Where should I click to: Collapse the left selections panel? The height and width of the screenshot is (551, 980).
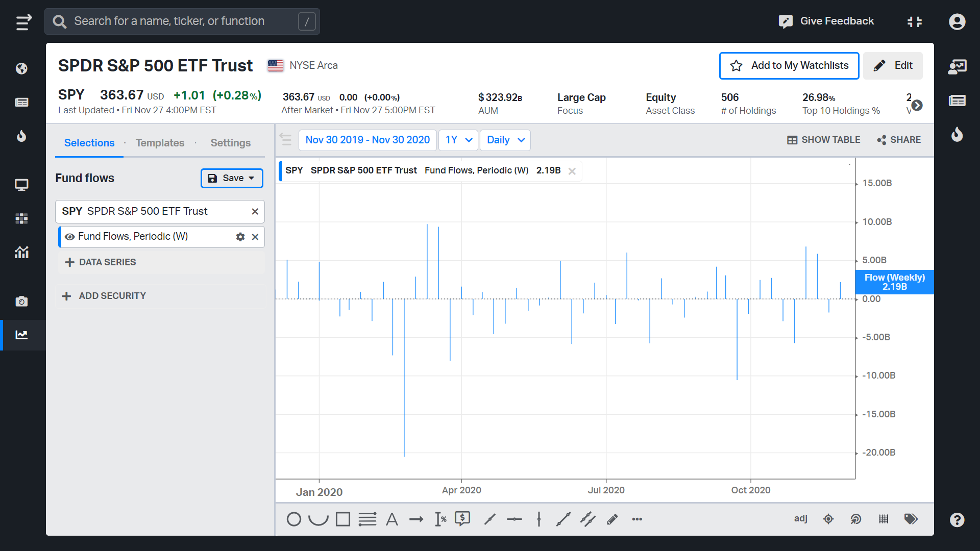(285, 139)
